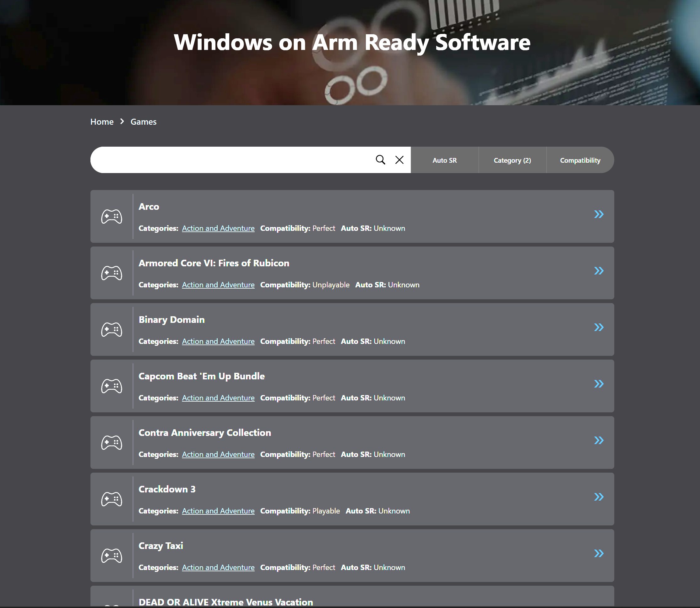Select the Contra Anniversary Collection title
The height and width of the screenshot is (608, 700).
[x=205, y=433]
